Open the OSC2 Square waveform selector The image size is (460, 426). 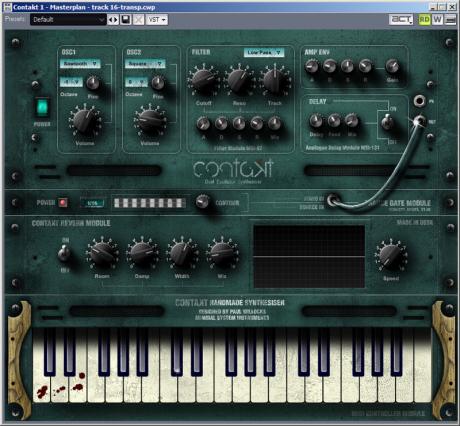pos(145,63)
